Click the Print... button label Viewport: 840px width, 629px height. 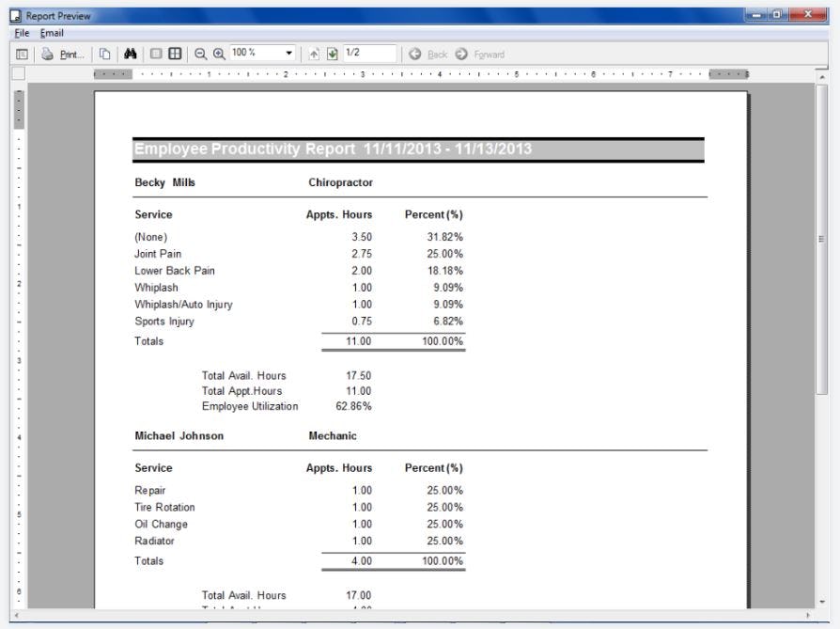pos(71,55)
